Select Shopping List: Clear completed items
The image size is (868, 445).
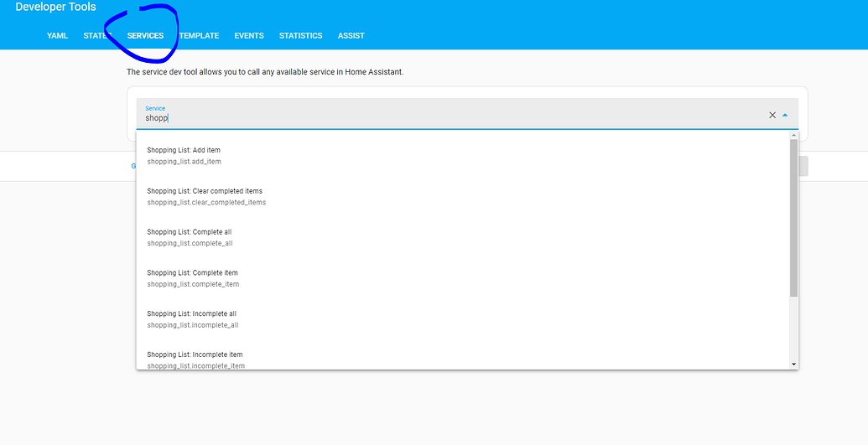click(463, 196)
